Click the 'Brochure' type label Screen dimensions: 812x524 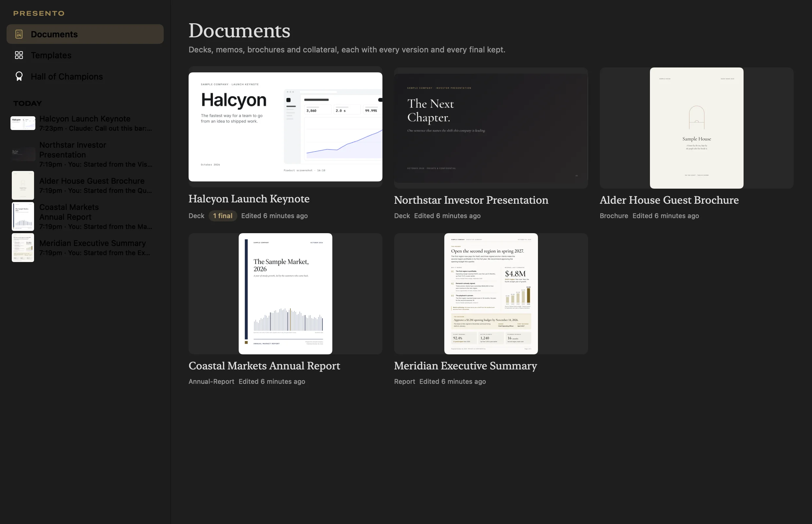(614, 216)
